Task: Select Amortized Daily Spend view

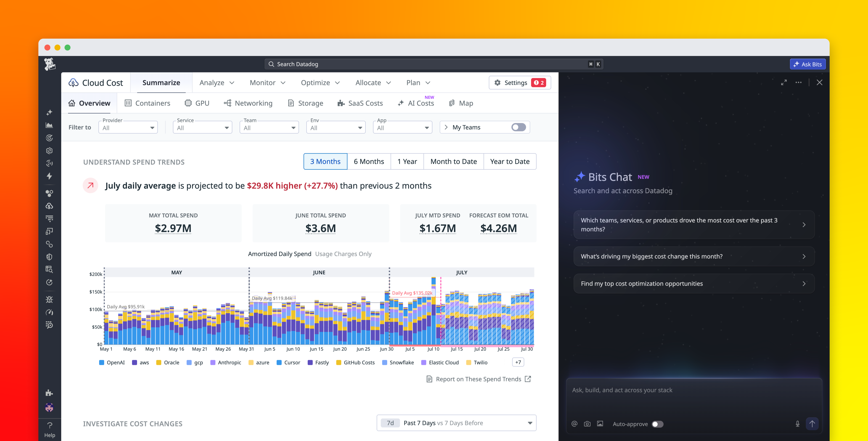Action: 279,254
